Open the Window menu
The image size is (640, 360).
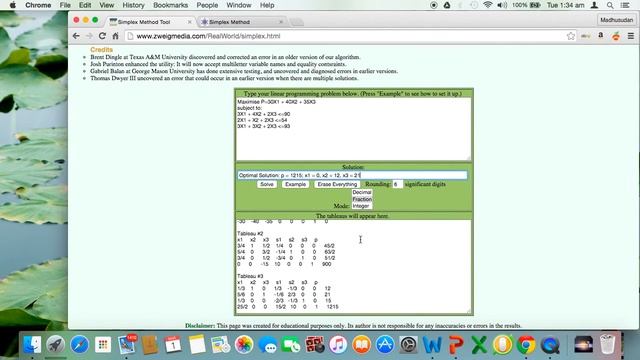click(x=239, y=5)
